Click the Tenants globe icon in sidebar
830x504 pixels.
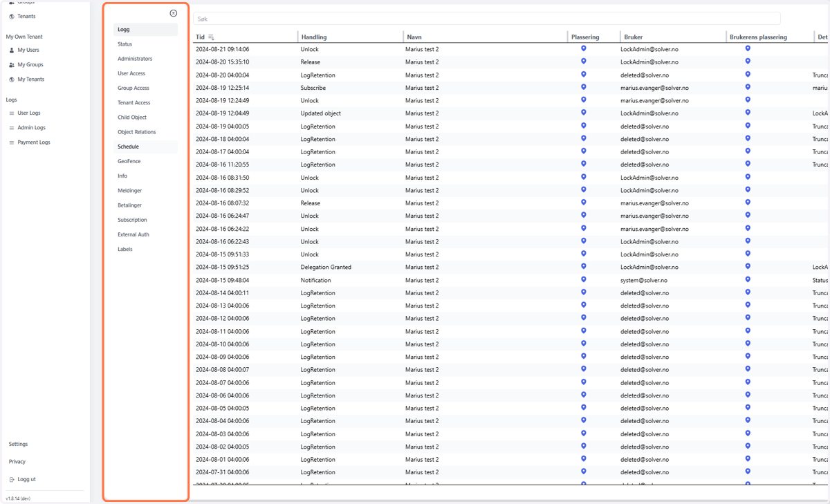[12, 17]
